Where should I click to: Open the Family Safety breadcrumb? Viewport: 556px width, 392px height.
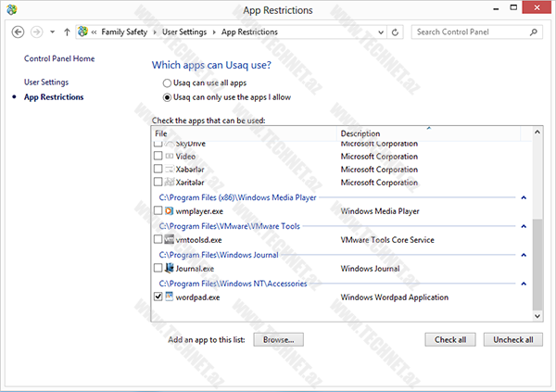(x=127, y=32)
